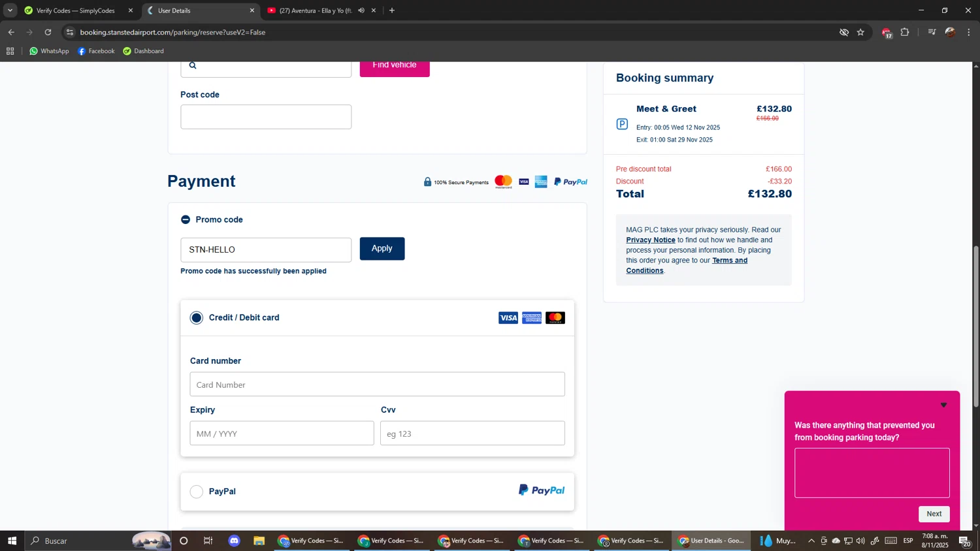Open the WhatsApp bookmark
980x551 pixels.
(49, 51)
